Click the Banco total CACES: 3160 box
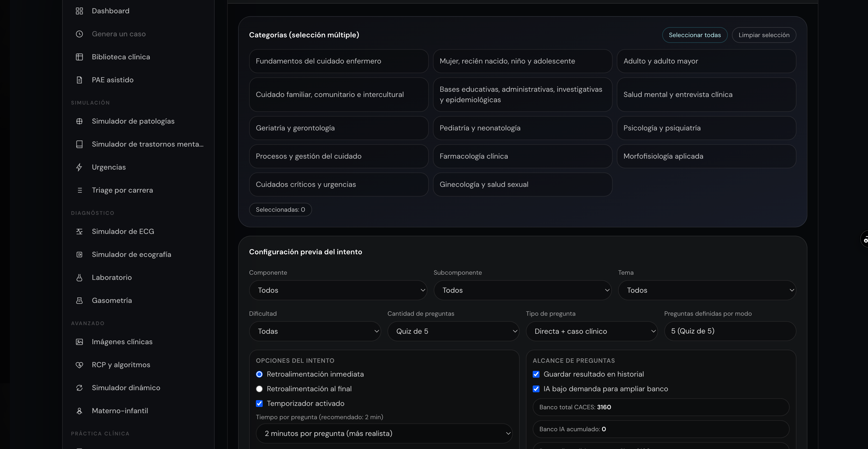This screenshot has height=449, width=868. click(x=661, y=407)
